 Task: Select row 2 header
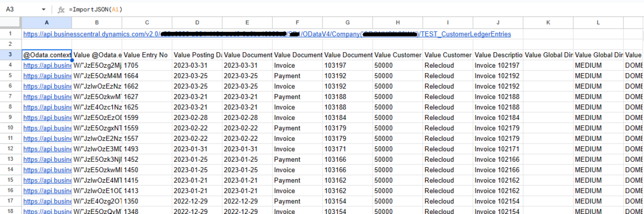pyautogui.click(x=11, y=45)
